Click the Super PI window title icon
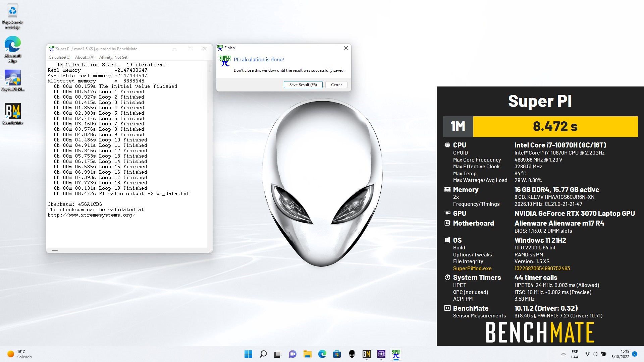The width and height of the screenshot is (644, 362). point(51,49)
